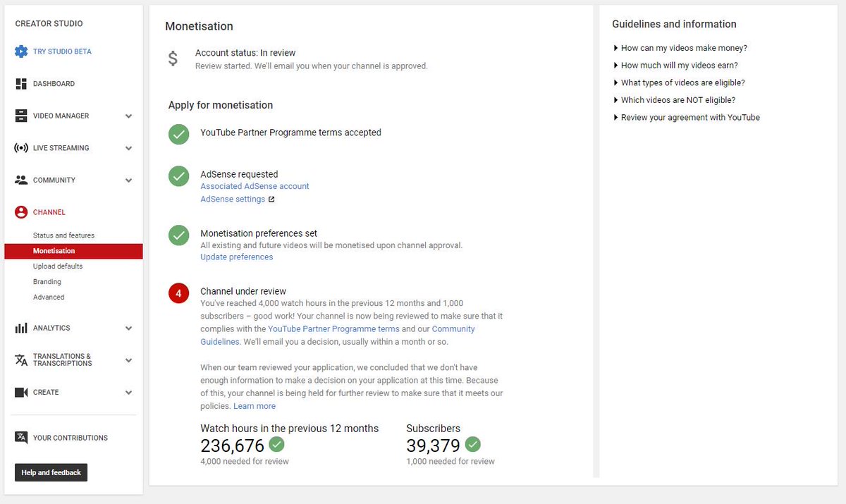846x504 pixels.
Task: Click '1,000 needed for review' text
Action: 450,462
